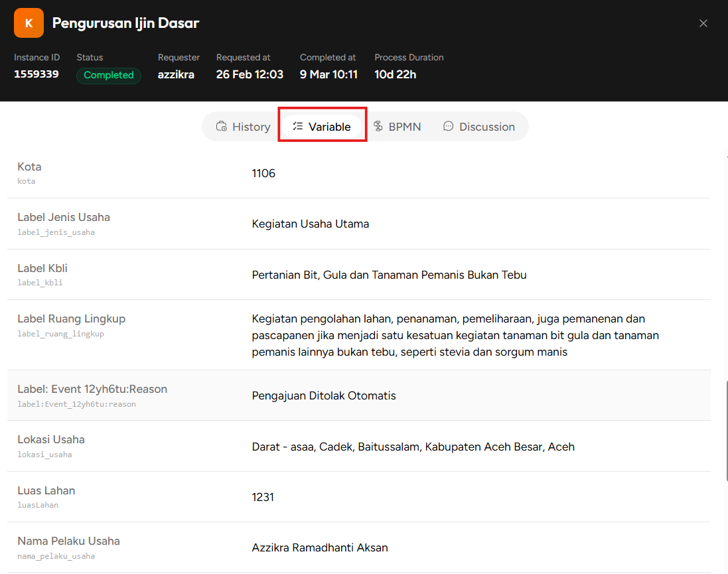Click requested date 26 Feb 12:03
Image resolution: width=728 pixels, height=574 pixels.
250,74
